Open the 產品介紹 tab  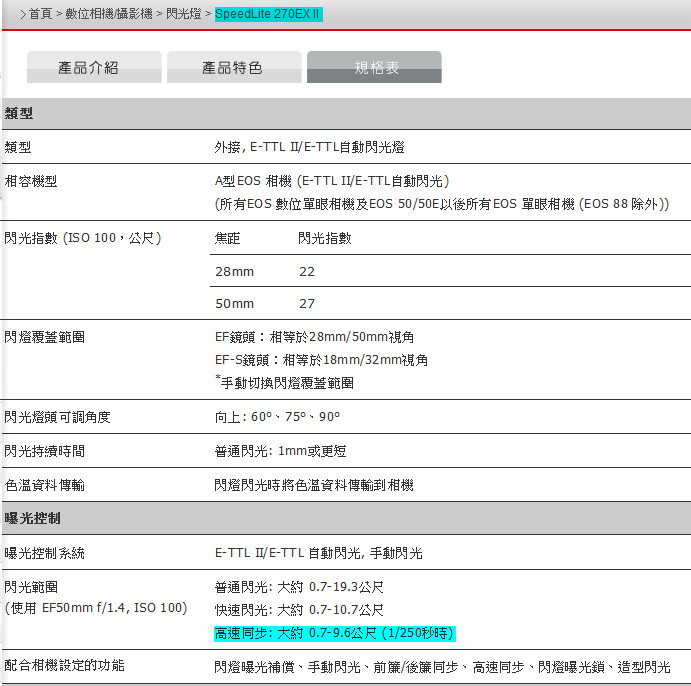[x=94, y=67]
